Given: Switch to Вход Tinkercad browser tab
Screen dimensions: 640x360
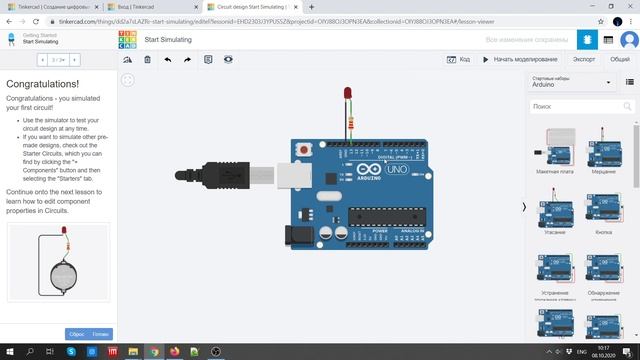Looking at the screenshot, I should [152, 7].
